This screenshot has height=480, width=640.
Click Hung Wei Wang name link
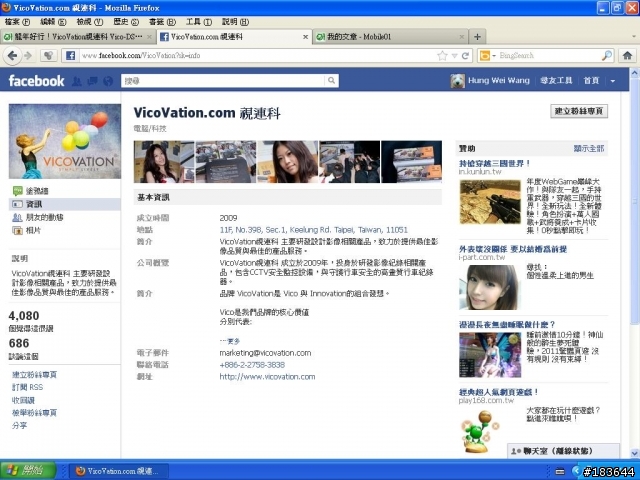[499, 80]
